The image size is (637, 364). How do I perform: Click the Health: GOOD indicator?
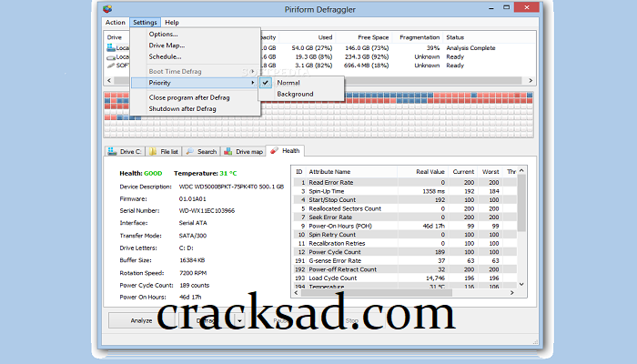click(x=140, y=174)
